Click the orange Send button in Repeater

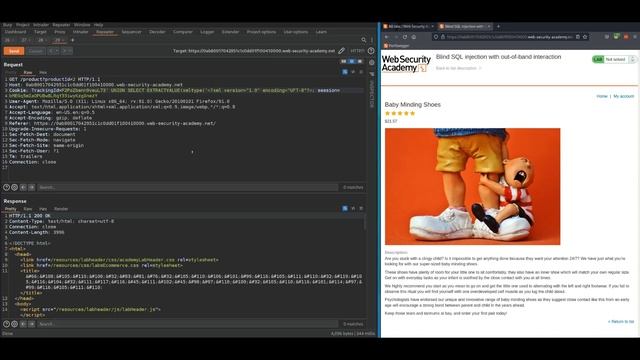click(14, 51)
